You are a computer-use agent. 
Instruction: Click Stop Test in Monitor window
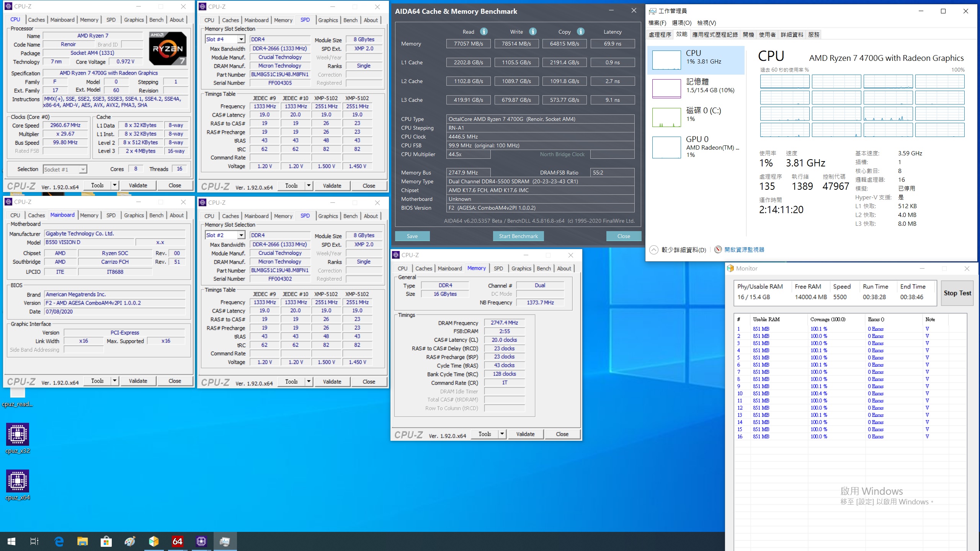[957, 293]
